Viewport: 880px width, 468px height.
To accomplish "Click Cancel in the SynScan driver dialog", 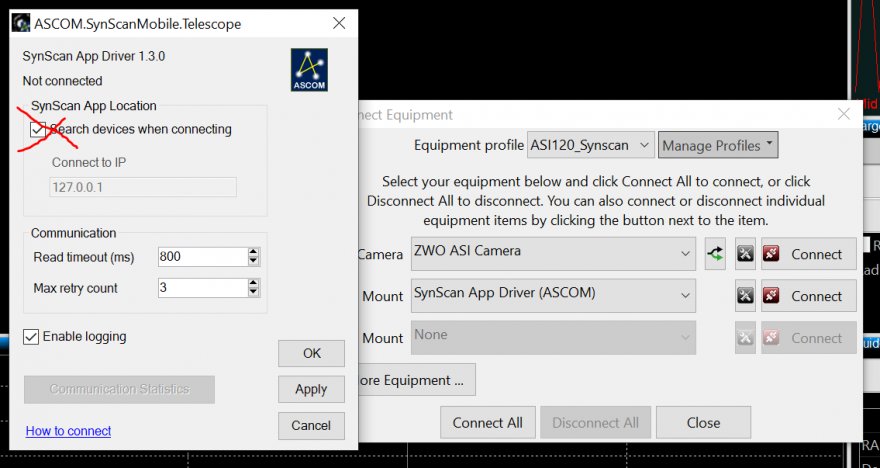I will point(311,426).
